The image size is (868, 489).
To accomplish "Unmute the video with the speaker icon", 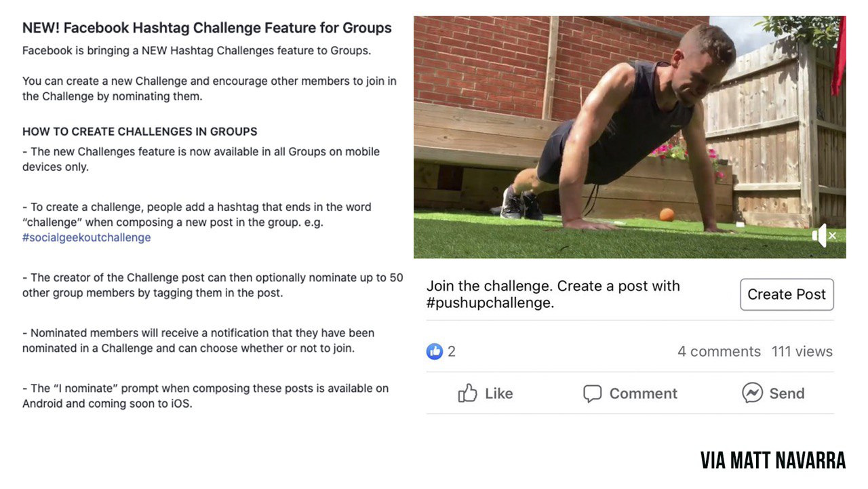I will click(x=824, y=235).
